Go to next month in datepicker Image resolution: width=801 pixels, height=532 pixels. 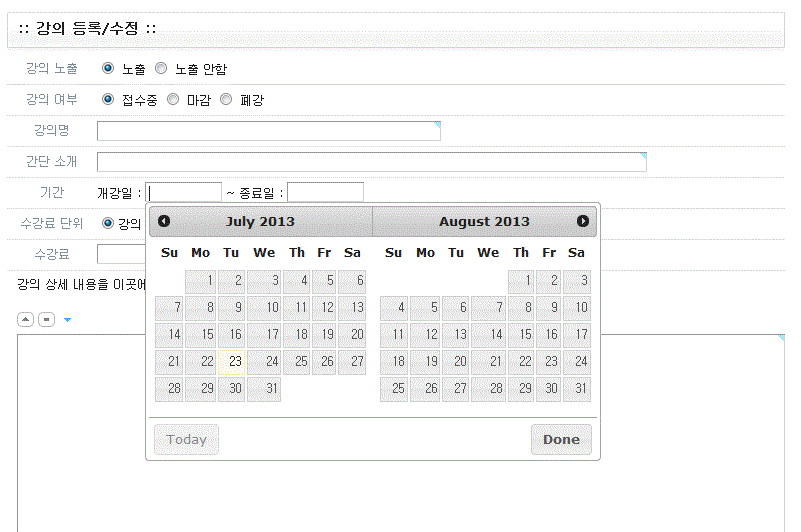583,221
